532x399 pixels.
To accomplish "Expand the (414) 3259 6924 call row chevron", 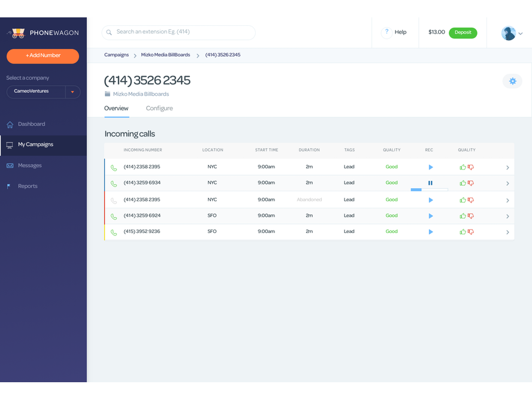I will point(507,216).
